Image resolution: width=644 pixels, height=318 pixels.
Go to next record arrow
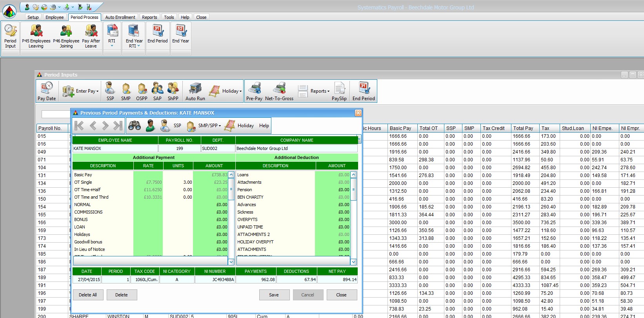tap(105, 126)
